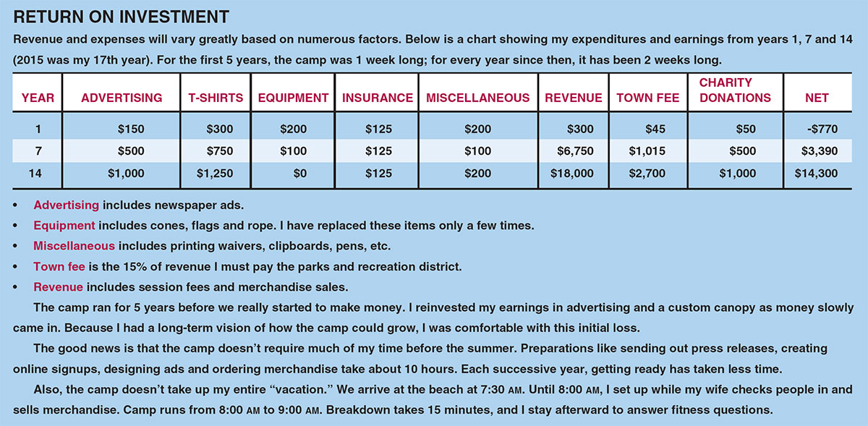Select the $14,300 net cell
Image resolution: width=868 pixels, height=426 pixels.
816,174
